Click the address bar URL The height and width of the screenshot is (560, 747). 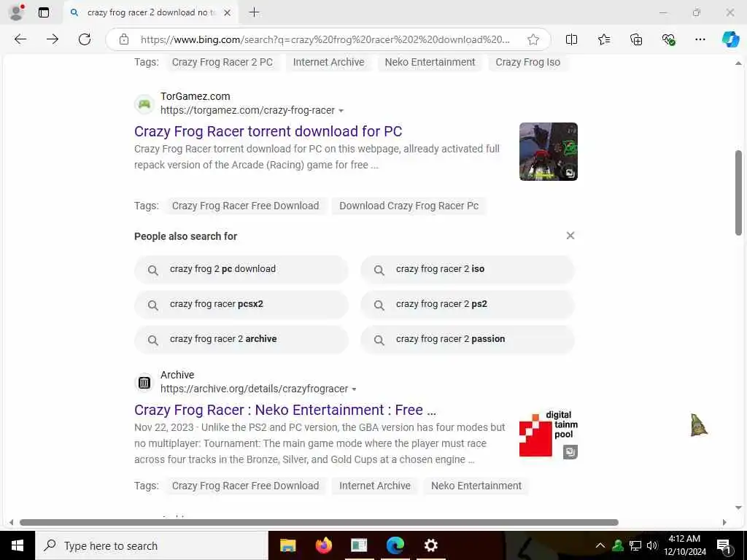[325, 39]
